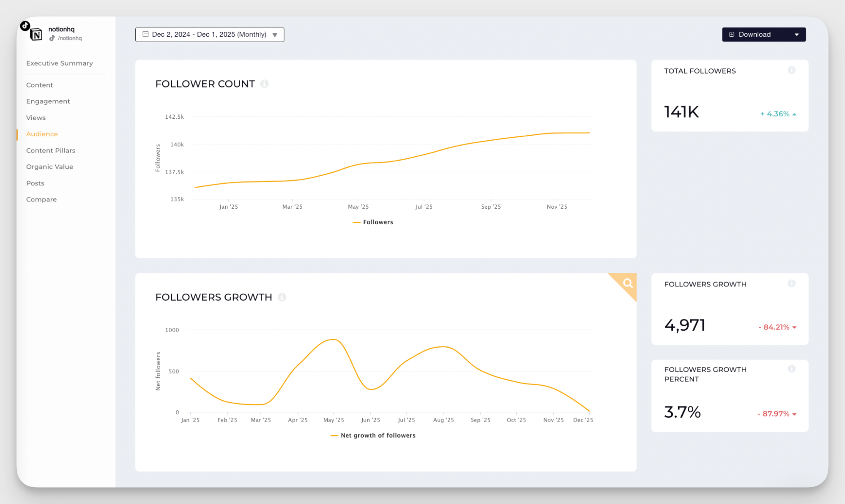
Task: Switch to the Engagement section
Action: point(48,101)
